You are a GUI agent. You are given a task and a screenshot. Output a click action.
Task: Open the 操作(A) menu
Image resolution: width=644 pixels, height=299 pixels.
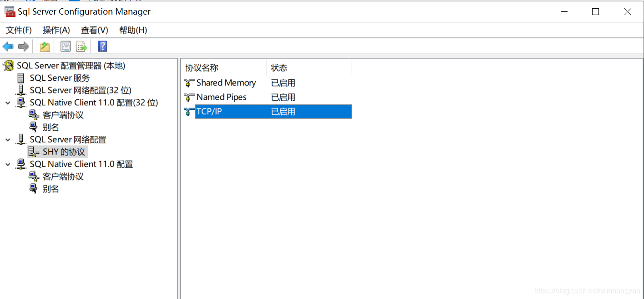point(56,30)
